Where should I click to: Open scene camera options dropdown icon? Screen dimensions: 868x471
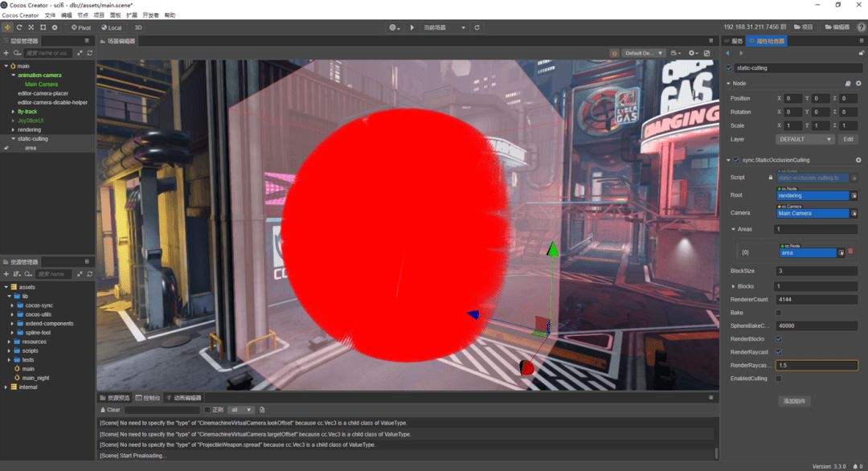[675, 53]
